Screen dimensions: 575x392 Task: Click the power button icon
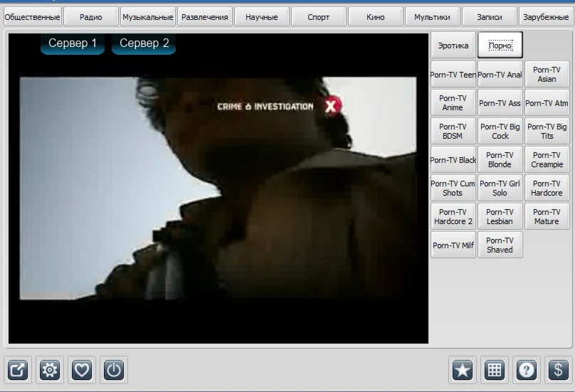tap(114, 370)
